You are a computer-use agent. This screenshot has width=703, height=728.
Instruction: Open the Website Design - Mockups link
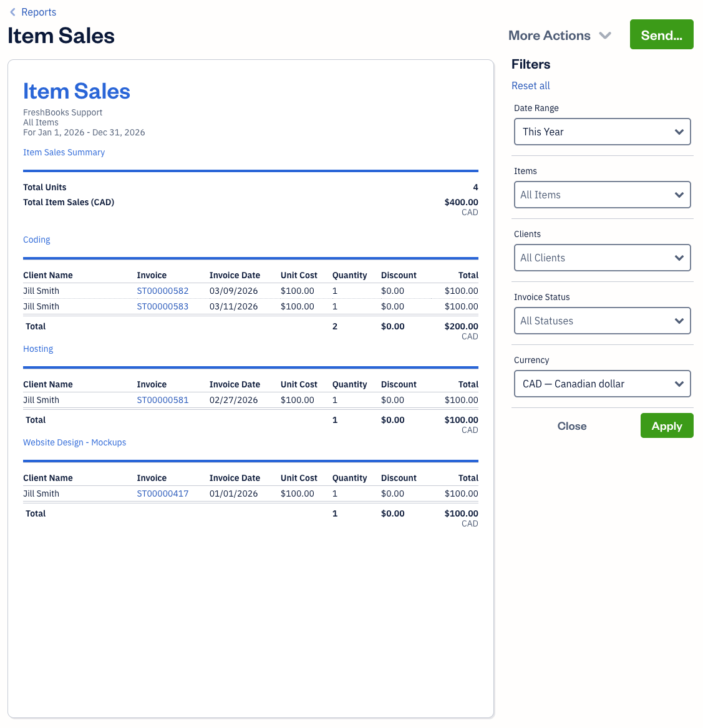[74, 442]
